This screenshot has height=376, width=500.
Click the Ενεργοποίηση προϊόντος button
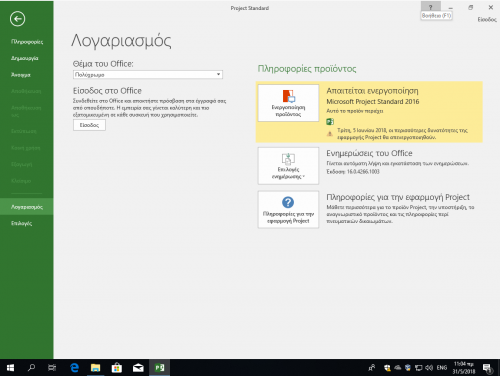pyautogui.click(x=288, y=103)
